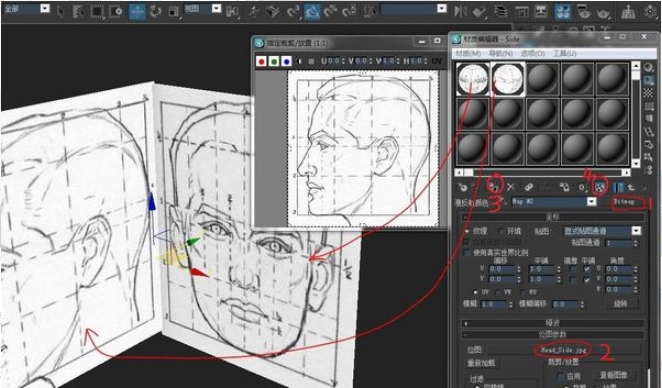Image resolution: width=662 pixels, height=388 pixels.
Task: Toggle the U row tile checkbox
Action: (587, 269)
